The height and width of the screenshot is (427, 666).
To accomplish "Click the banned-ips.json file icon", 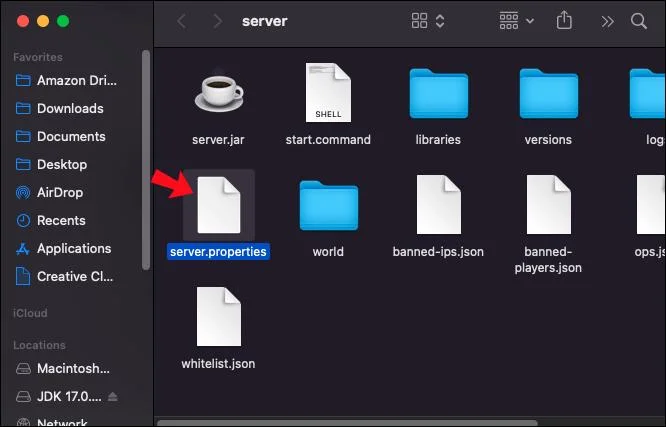I will click(x=438, y=204).
